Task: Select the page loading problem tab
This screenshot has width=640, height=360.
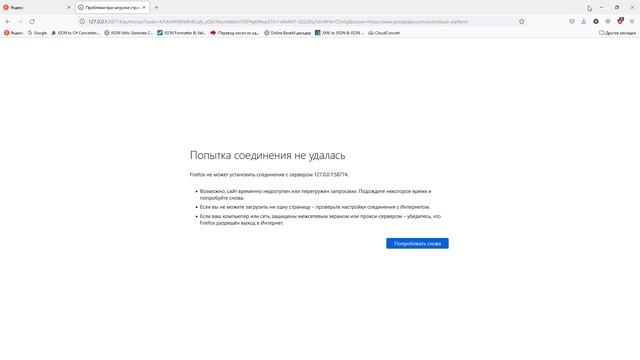Action: point(112,7)
